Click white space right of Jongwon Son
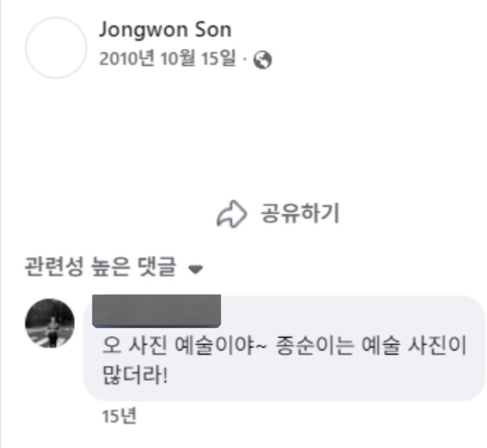This screenshot has height=448, width=487. coord(357,30)
